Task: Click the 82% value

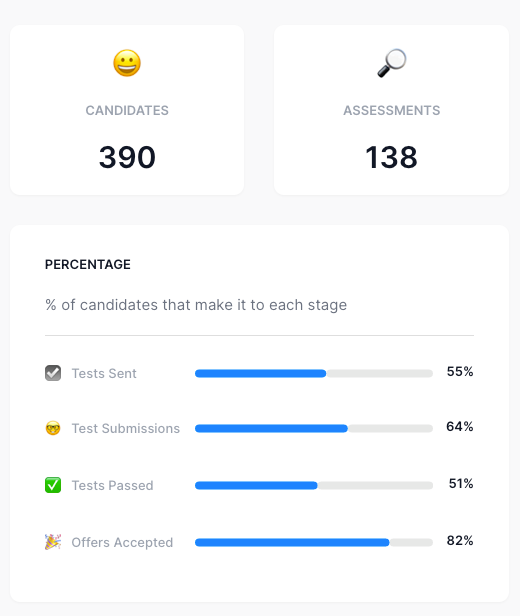Action: [460, 541]
